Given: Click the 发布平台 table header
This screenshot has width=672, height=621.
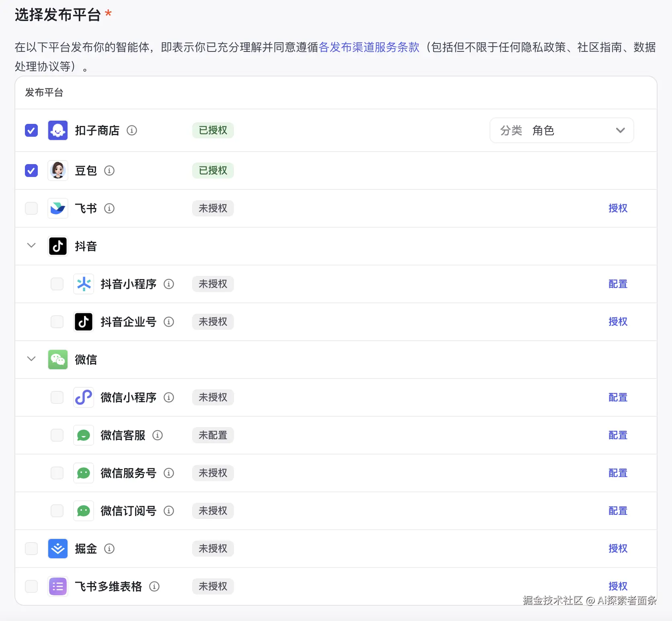Looking at the screenshot, I should pos(44,93).
